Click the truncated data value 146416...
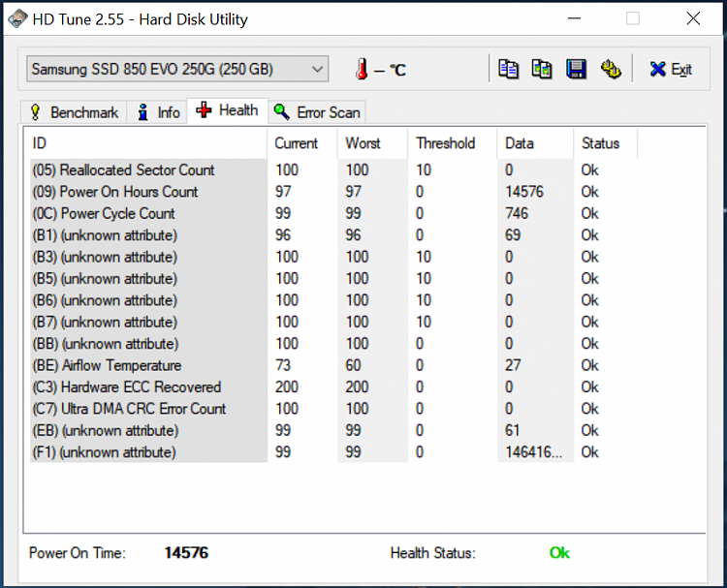Screen dimensions: 727x588 534,452
